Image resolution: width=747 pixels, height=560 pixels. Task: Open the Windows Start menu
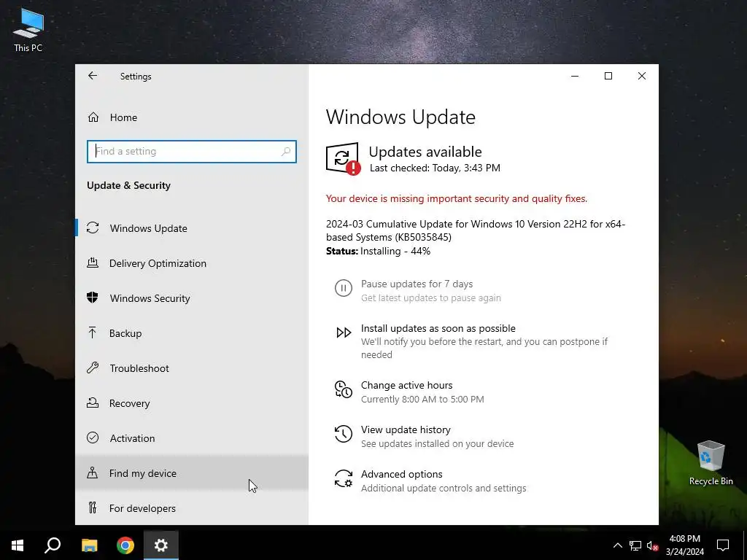tap(18, 545)
